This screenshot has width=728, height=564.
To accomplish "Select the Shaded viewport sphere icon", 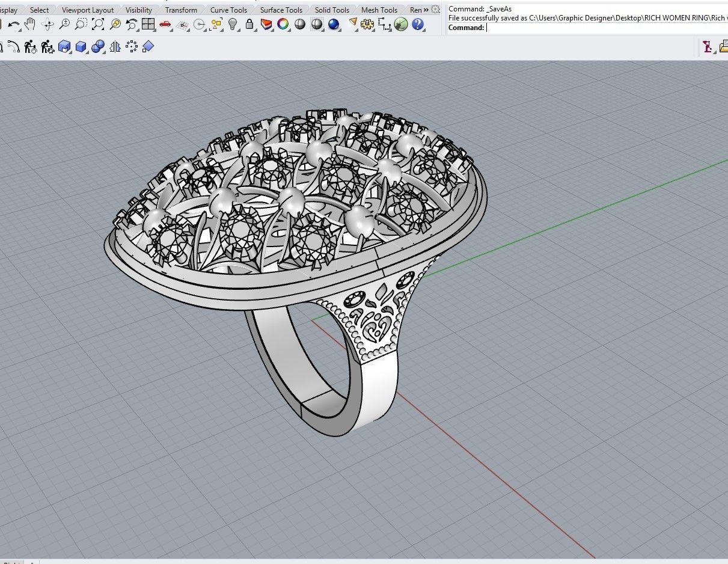I will 299,25.
